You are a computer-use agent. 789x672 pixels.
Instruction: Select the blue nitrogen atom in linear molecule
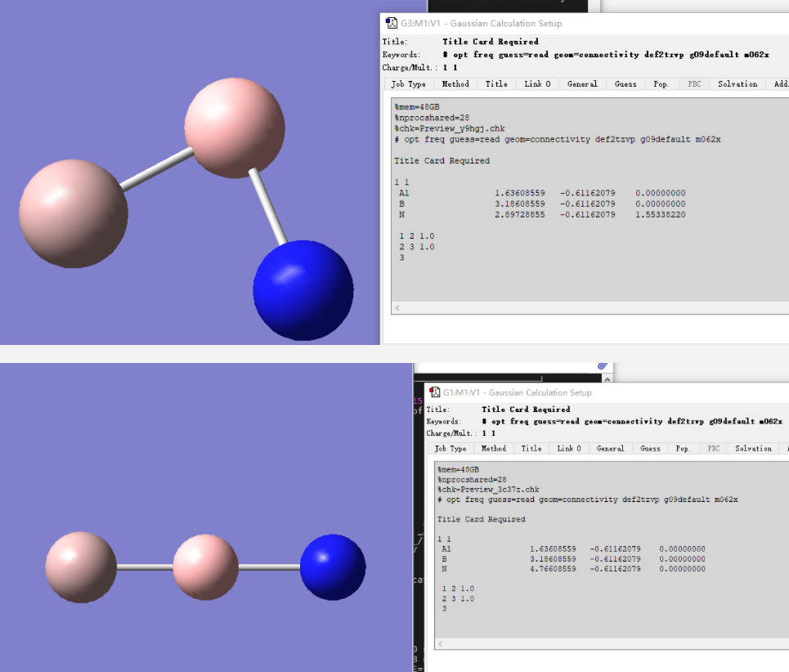333,567
